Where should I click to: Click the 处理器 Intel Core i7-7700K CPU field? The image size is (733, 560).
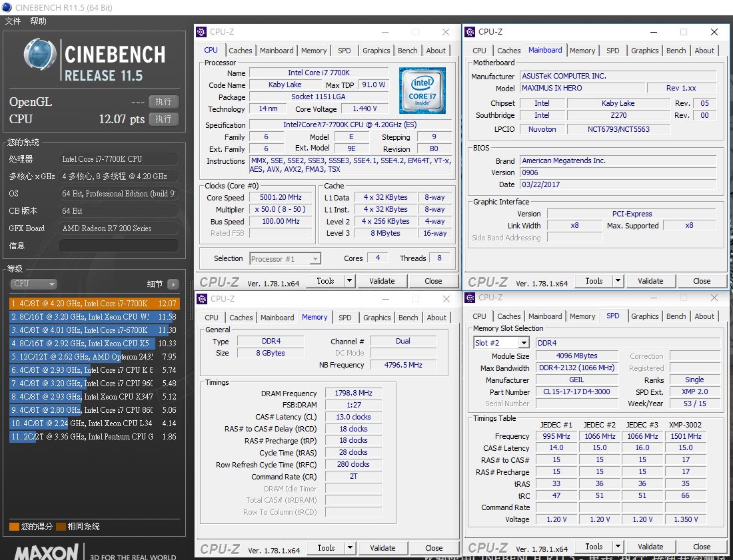(x=119, y=158)
